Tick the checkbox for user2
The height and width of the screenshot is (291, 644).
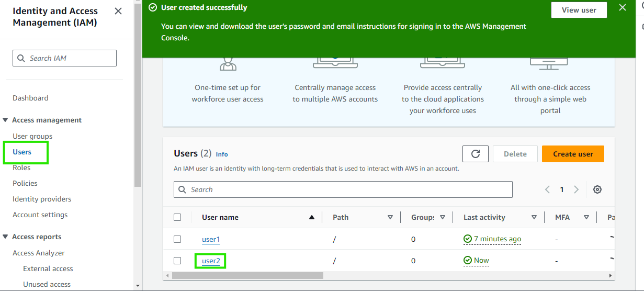[x=177, y=261]
